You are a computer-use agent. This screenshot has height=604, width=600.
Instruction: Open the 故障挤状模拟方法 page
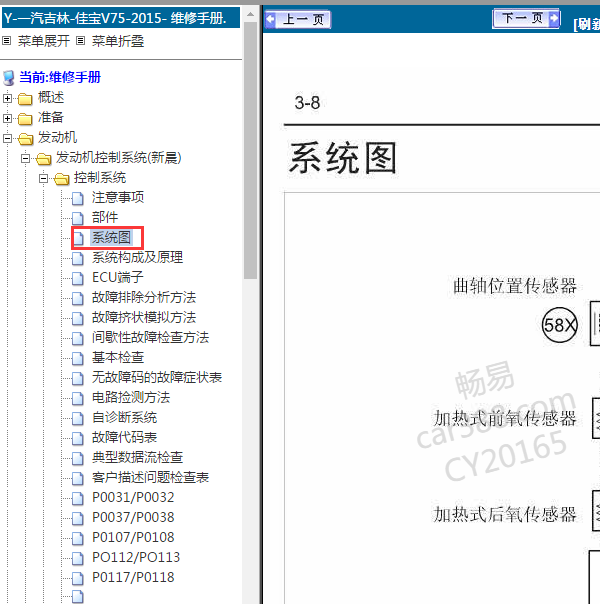144,318
